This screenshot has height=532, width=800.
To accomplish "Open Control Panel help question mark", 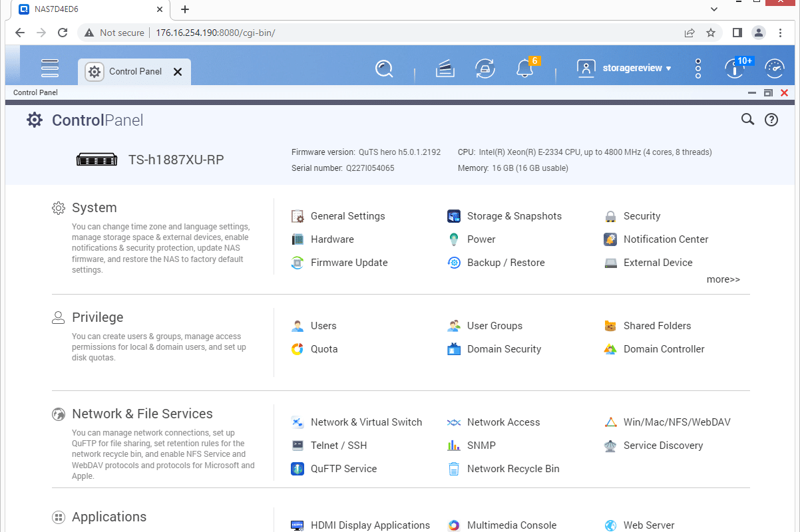I will pos(771,120).
